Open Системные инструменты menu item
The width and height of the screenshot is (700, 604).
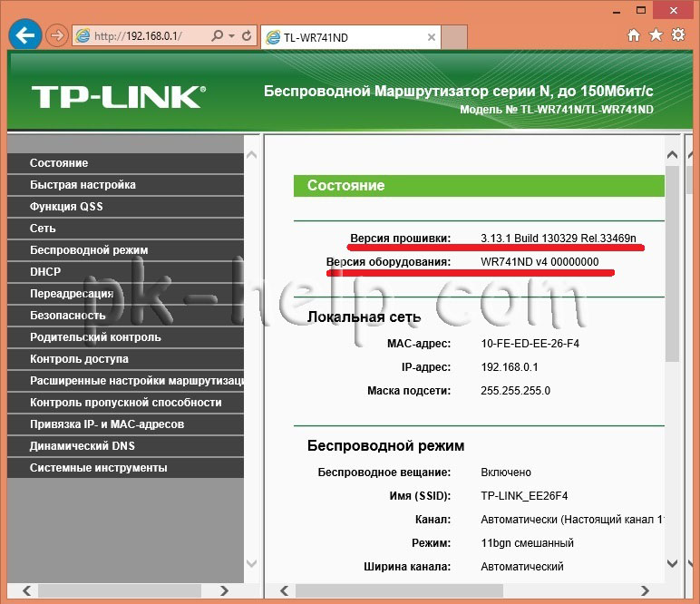[x=125, y=468]
